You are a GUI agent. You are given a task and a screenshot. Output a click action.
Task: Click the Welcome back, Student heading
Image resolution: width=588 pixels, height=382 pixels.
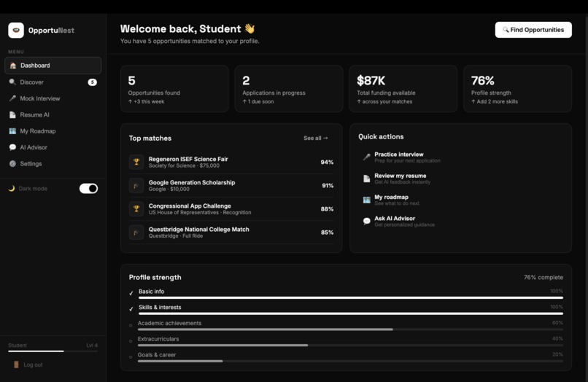[x=187, y=29]
